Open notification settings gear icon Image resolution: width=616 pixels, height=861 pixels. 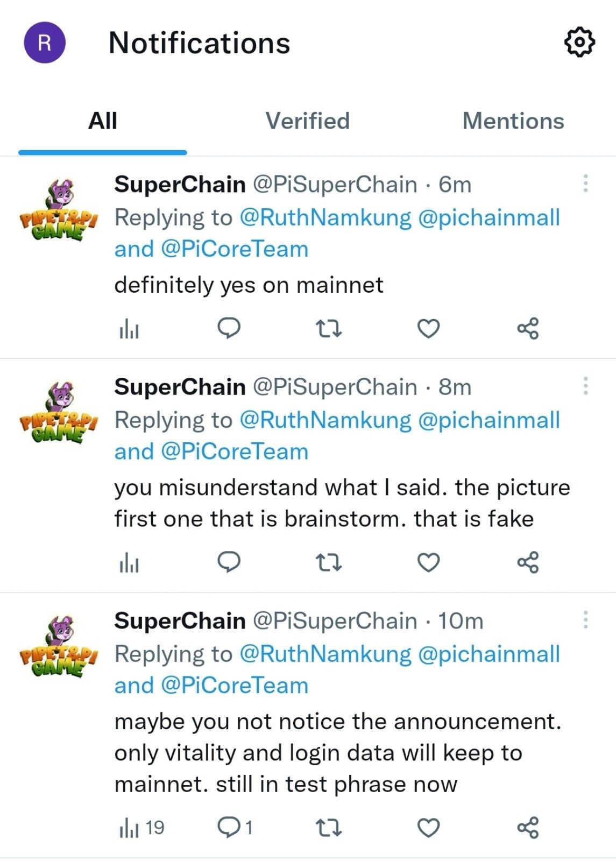point(579,43)
